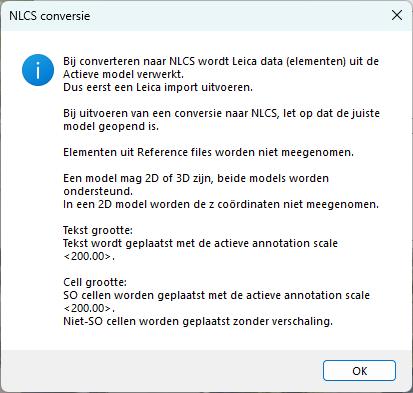This screenshot has width=413, height=393.
Task: Click the line about Reference files niet meegenomen
Action: tap(208, 152)
